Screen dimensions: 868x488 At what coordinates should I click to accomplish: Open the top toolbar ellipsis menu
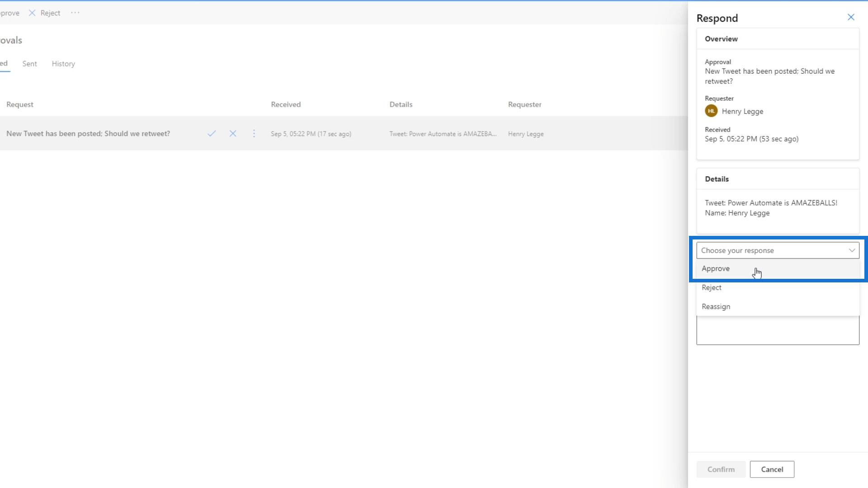point(75,13)
